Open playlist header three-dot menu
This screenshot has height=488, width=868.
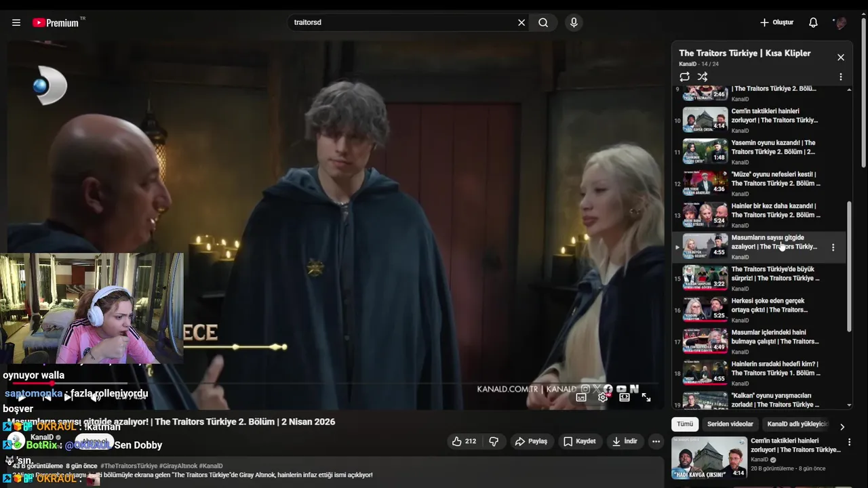[841, 77]
